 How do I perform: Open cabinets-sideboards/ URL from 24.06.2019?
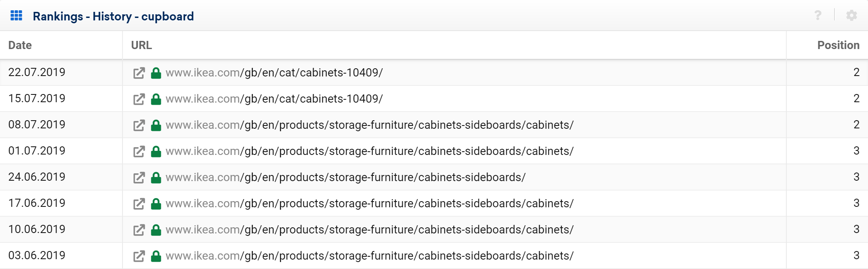[345, 177]
